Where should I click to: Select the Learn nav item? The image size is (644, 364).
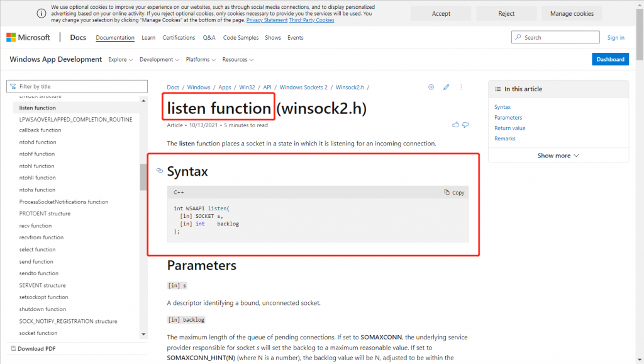(x=148, y=37)
